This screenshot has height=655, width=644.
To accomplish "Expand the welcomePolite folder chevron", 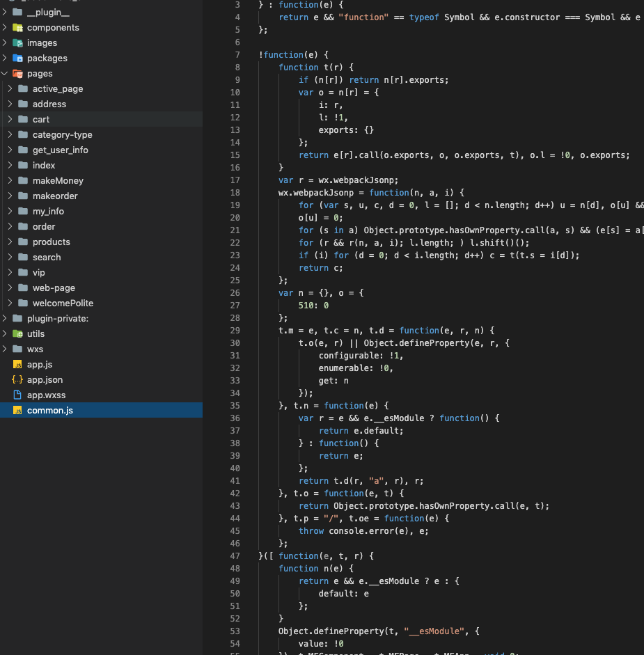I will tap(10, 303).
